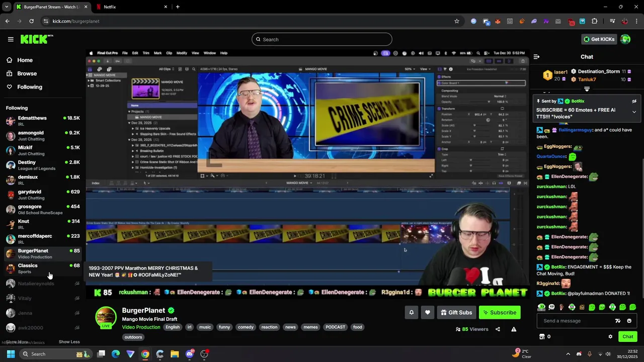Open chat settings gear icon

(610, 337)
